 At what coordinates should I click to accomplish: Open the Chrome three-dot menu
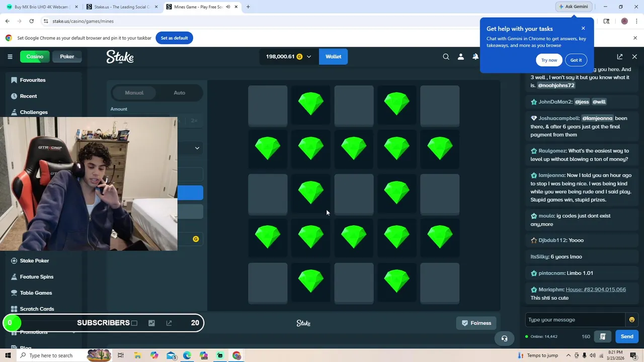[636, 21]
